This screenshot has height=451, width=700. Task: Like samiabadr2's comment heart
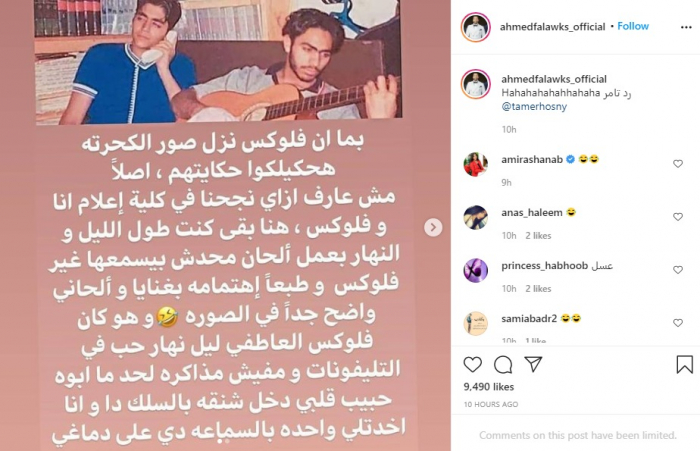click(678, 323)
